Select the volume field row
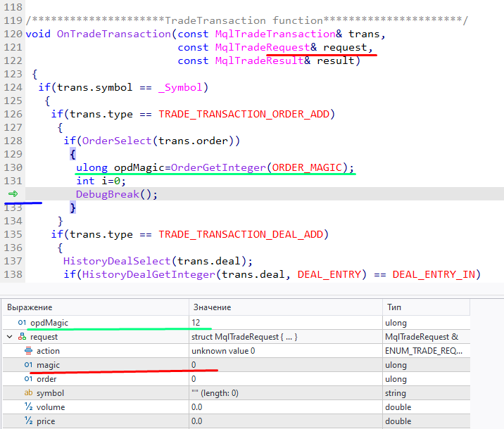 237,407
